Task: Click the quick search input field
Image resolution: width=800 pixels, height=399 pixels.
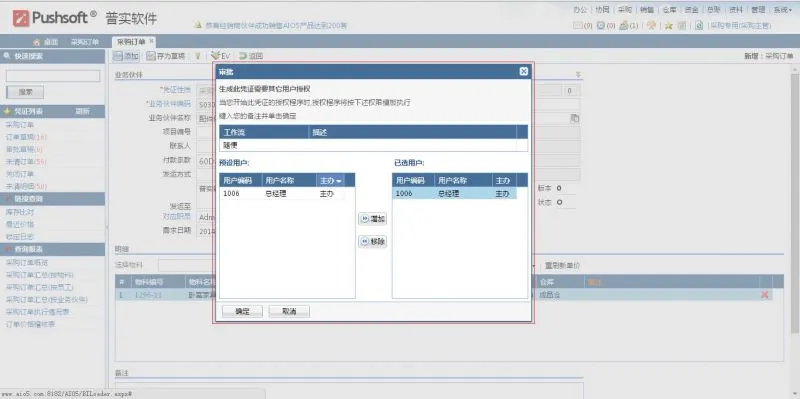Action: coord(53,76)
